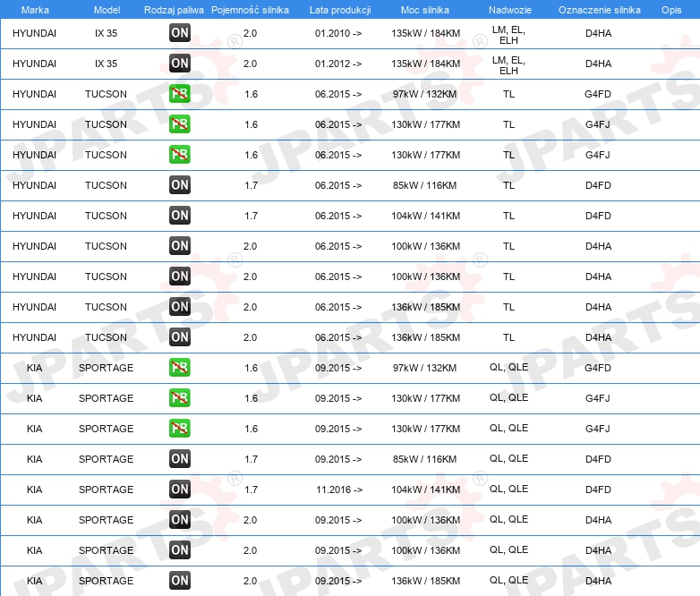Sort by the Rodzaj paliwa column header
The width and height of the screenshot is (700, 596).
(174, 10)
